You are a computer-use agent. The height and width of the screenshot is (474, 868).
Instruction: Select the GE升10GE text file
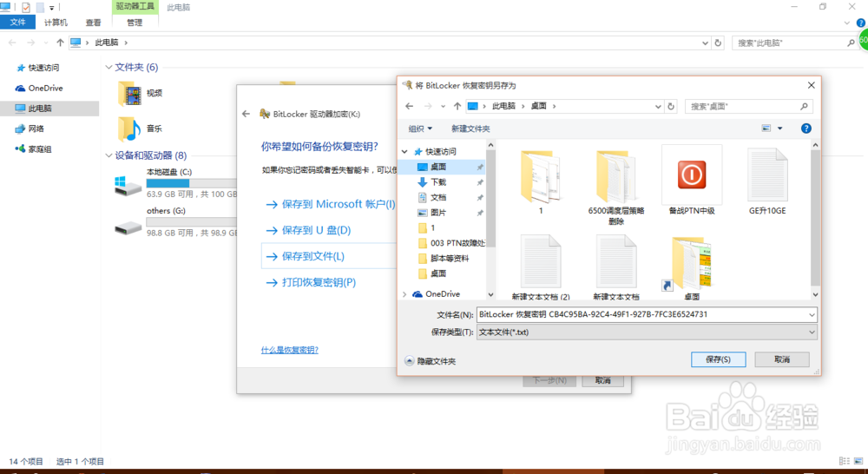767,181
